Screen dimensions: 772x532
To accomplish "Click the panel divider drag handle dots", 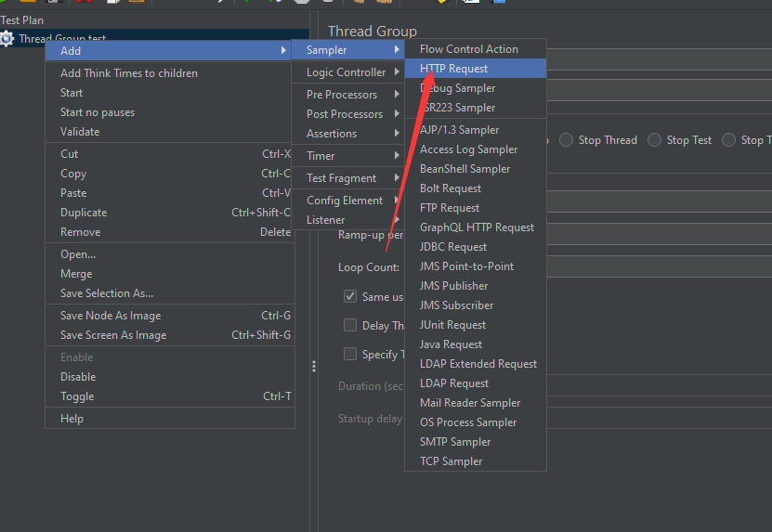I will tap(314, 366).
